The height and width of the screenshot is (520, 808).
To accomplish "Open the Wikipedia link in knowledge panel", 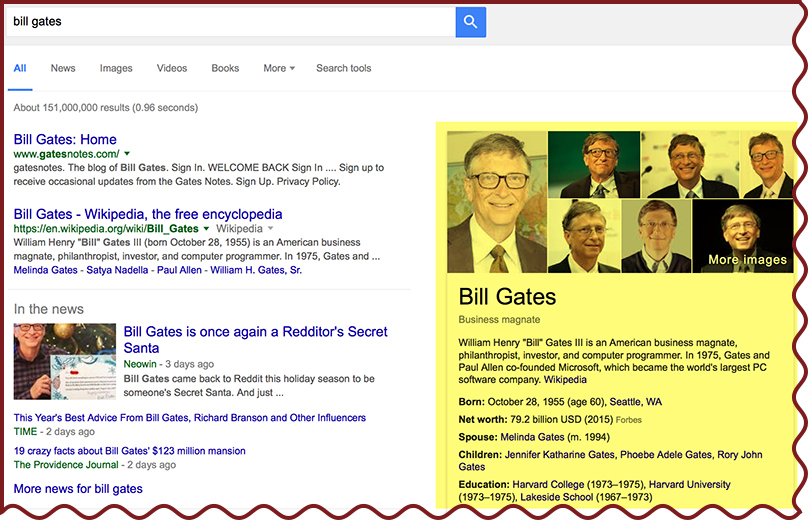I will 565,380.
